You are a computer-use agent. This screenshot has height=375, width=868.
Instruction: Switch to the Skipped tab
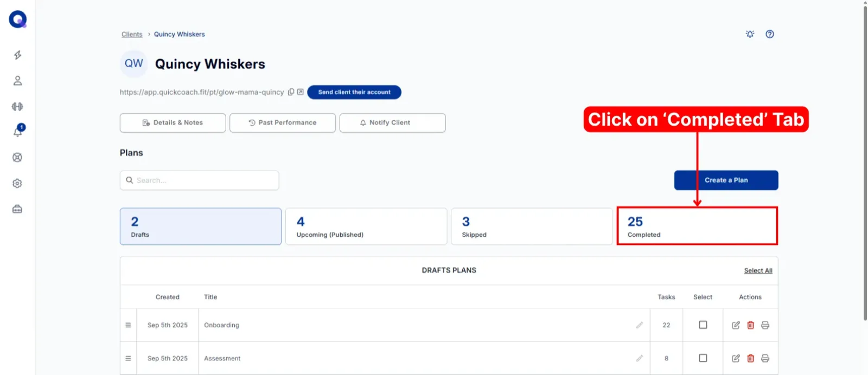coord(532,227)
